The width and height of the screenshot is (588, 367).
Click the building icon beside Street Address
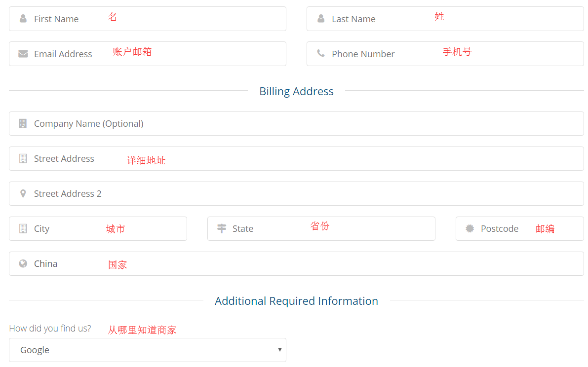click(23, 158)
